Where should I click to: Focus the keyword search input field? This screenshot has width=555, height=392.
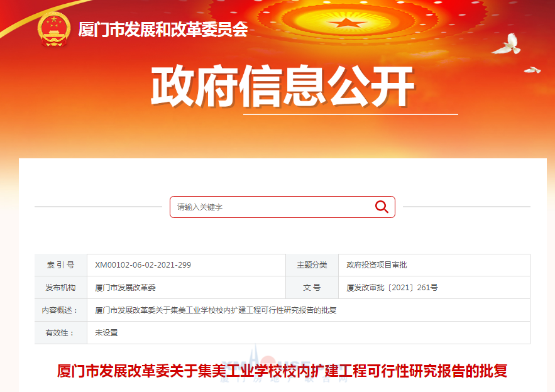[282, 207]
